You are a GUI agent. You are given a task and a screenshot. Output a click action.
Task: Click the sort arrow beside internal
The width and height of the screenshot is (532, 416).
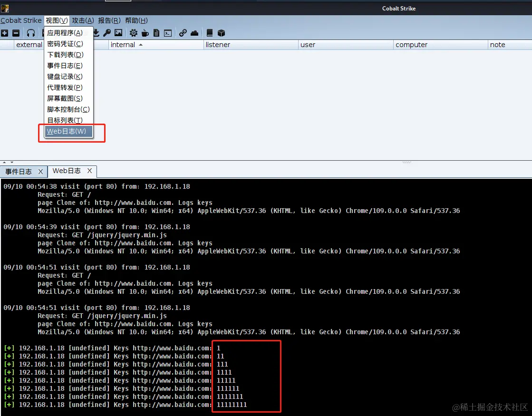tap(141, 45)
